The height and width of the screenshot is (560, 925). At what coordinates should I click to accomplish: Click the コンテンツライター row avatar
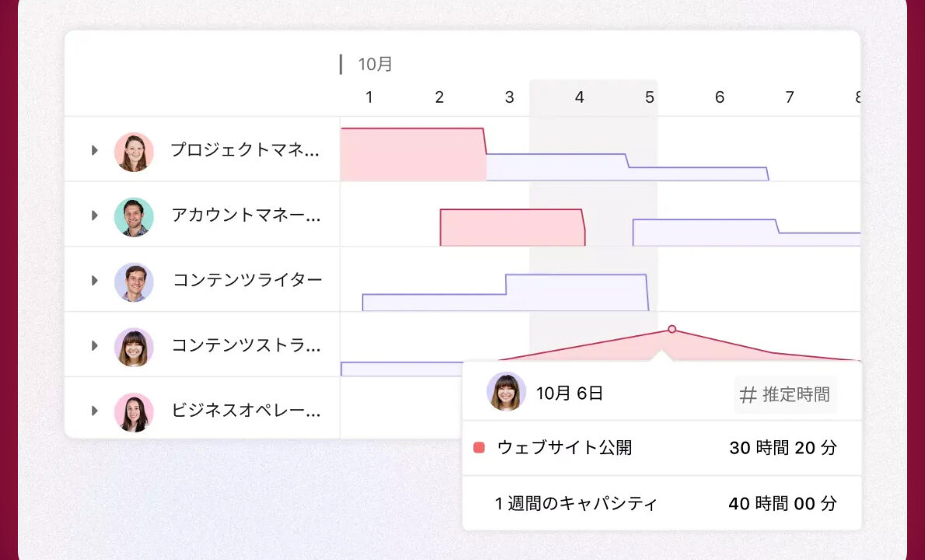tap(134, 282)
